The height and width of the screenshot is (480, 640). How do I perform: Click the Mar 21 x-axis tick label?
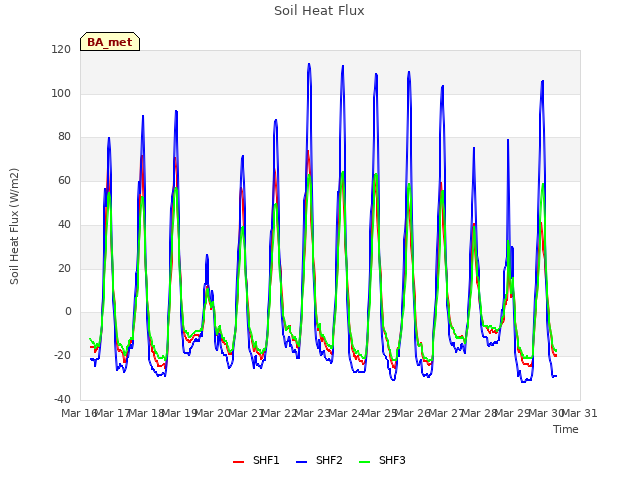247,413
